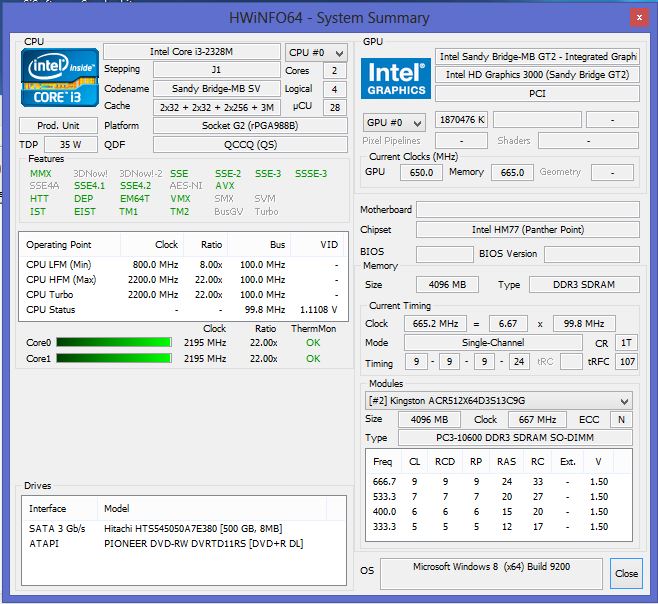Click the PC3-10600 DDR3 SDRAM SO-DIMM field
Screen dimensions: 658x604
[x=515, y=438]
